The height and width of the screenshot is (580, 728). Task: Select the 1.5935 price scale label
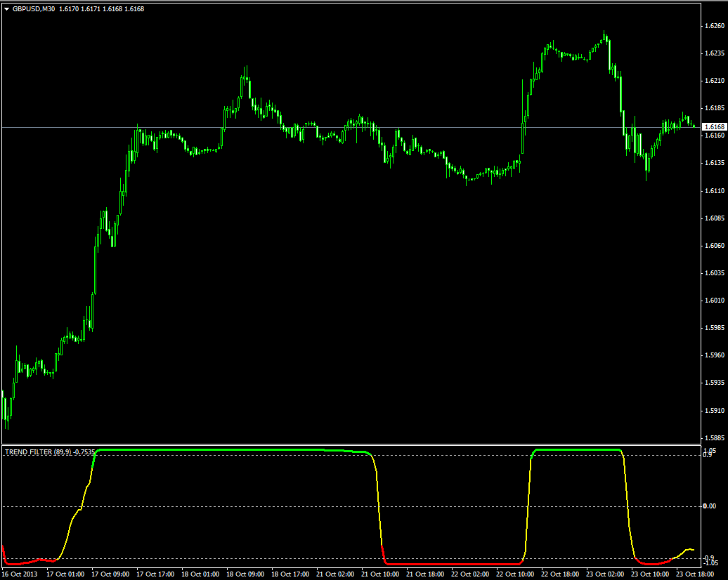click(715, 382)
